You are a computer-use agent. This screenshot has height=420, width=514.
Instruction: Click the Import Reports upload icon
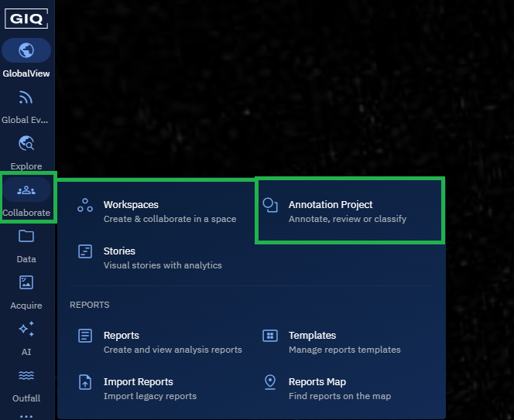tap(86, 382)
